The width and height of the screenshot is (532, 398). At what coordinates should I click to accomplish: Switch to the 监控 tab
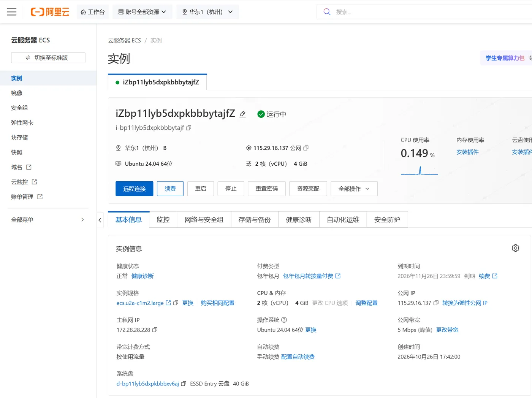point(163,220)
